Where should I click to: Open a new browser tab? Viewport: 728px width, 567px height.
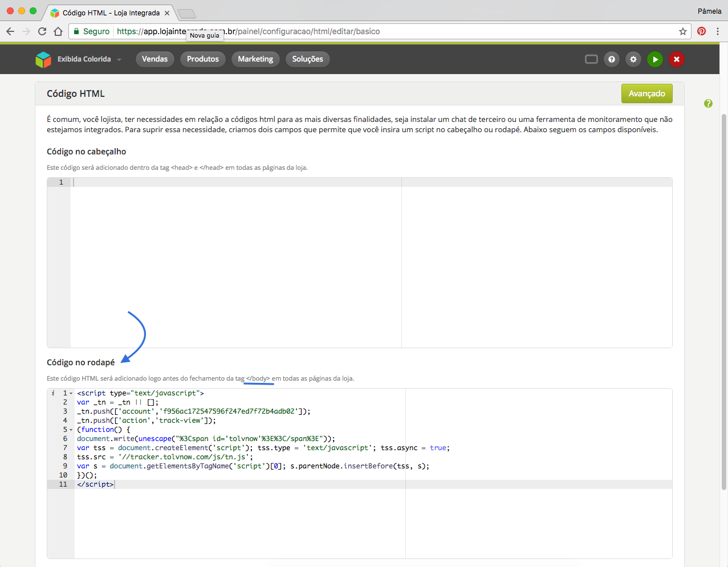(186, 14)
